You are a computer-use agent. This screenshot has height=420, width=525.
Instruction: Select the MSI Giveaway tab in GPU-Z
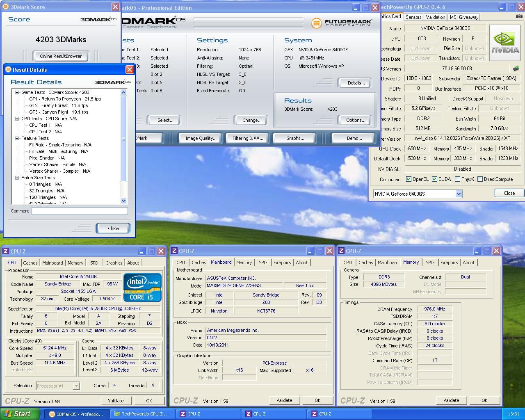(x=464, y=17)
